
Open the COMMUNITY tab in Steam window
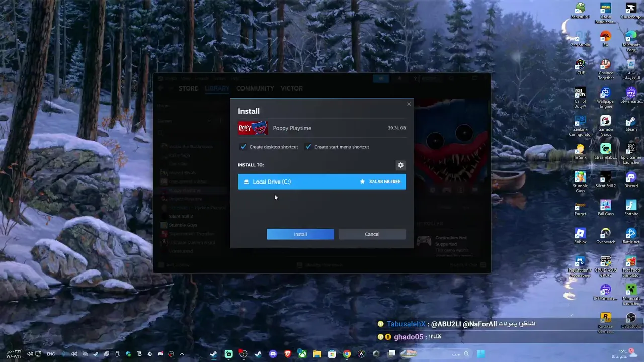[x=255, y=88]
